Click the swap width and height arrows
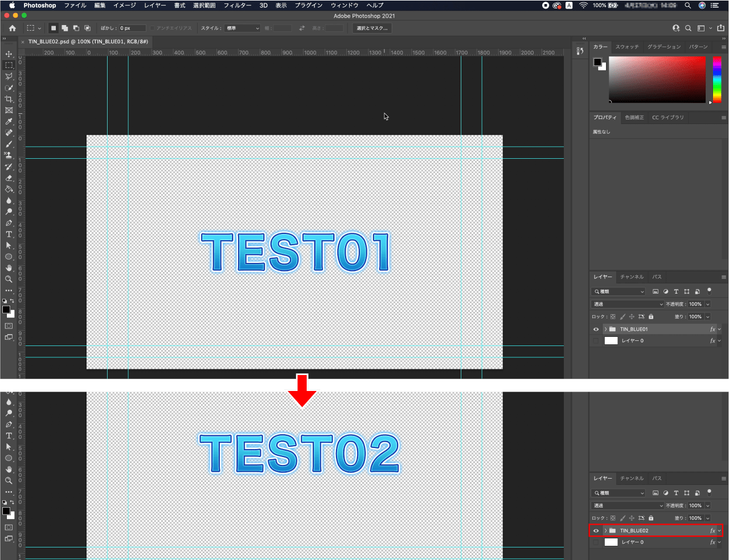This screenshot has width=729, height=560. (302, 28)
